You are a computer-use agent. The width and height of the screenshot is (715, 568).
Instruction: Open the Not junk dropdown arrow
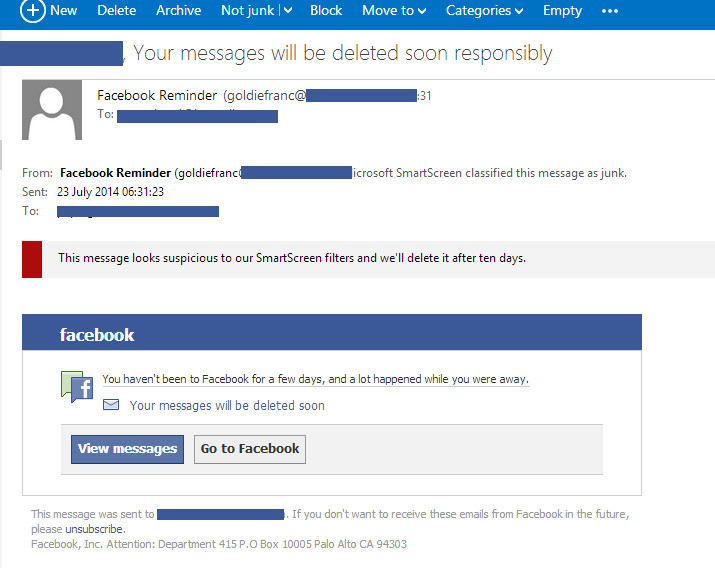288,10
